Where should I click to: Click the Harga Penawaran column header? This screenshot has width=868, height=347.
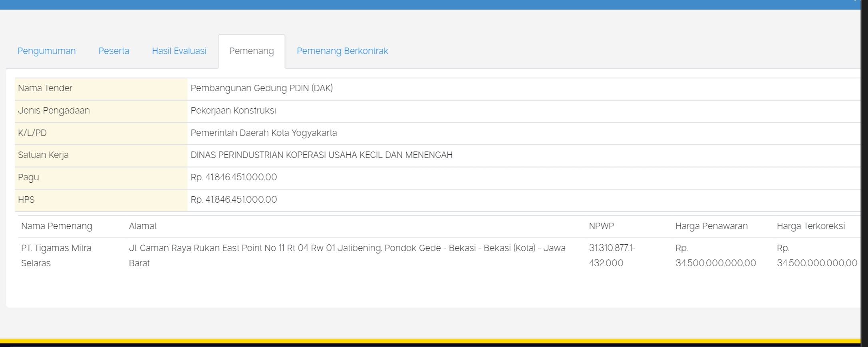(x=711, y=226)
